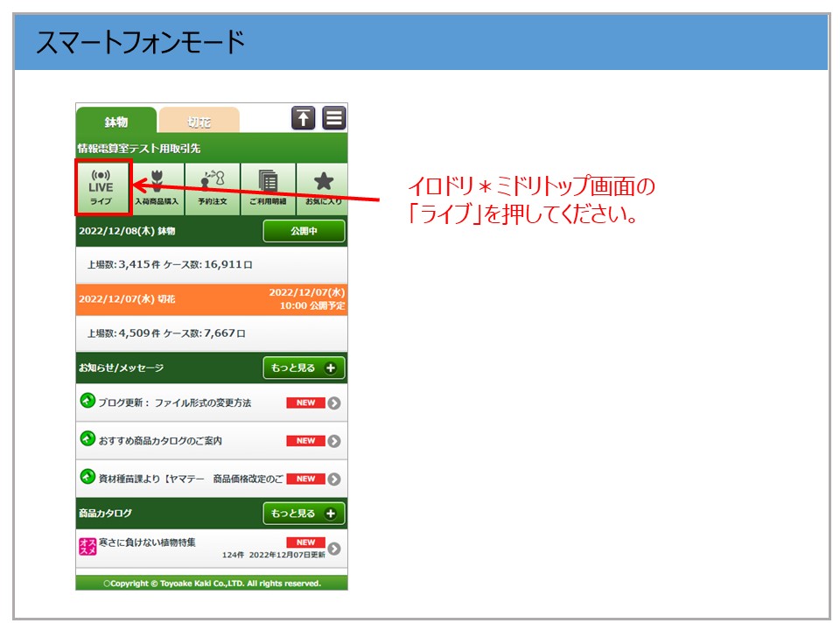This screenshot has width=840, height=630.
Task: Expand arrow on ブログ更新 row
Action: click(x=334, y=403)
